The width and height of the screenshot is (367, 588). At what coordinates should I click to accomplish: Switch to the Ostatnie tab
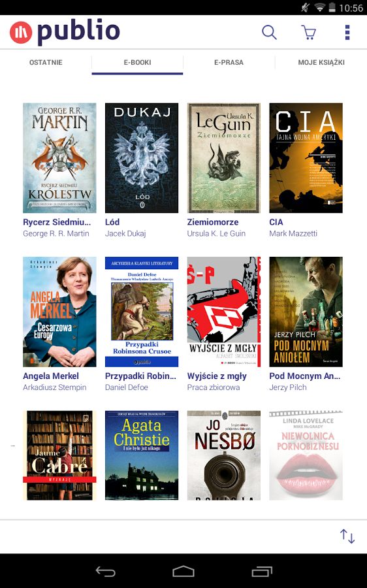click(x=46, y=62)
